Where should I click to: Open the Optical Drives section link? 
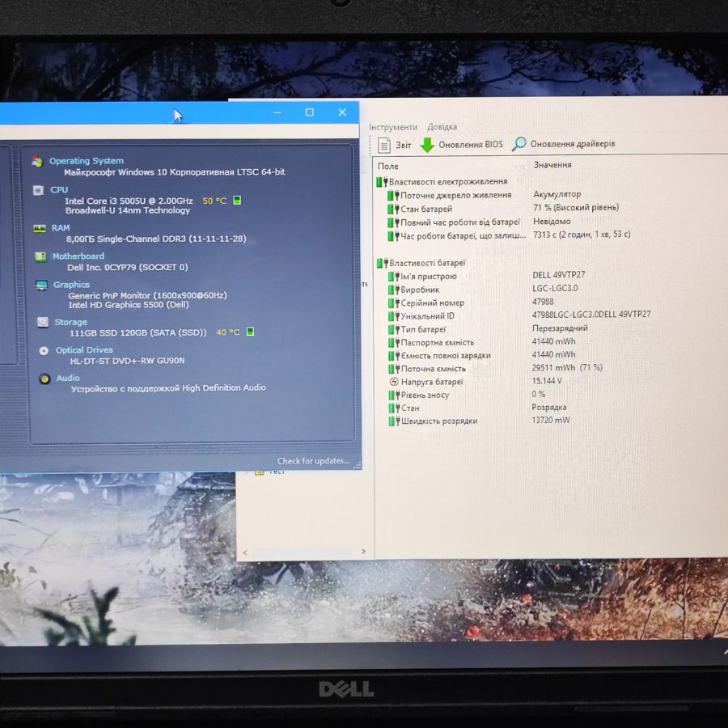[84, 349]
